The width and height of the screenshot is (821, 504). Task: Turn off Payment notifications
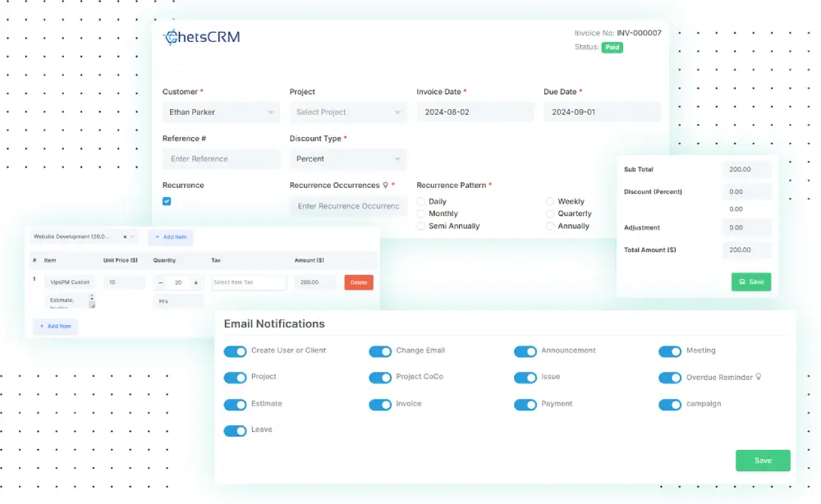pyautogui.click(x=525, y=404)
